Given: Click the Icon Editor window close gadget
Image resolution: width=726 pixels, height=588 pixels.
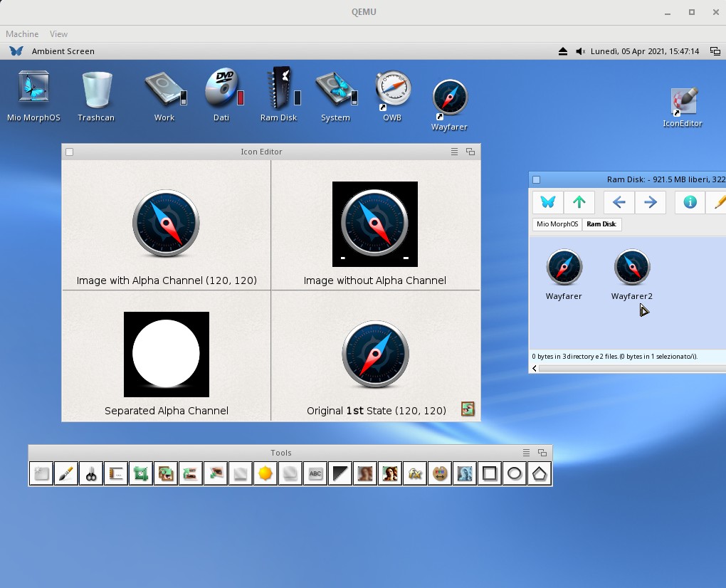Looking at the screenshot, I should (x=70, y=152).
